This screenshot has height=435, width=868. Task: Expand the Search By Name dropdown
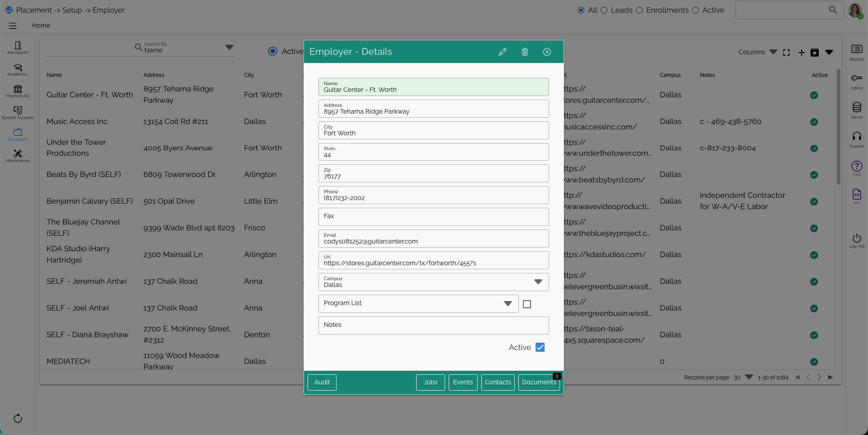(x=229, y=48)
